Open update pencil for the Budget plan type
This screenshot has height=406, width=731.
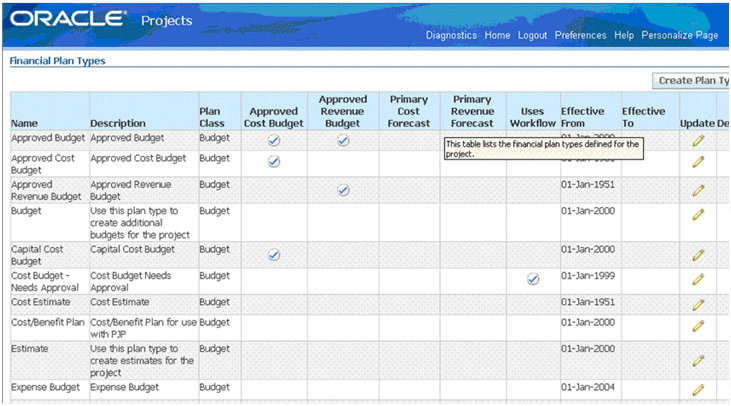(x=698, y=215)
